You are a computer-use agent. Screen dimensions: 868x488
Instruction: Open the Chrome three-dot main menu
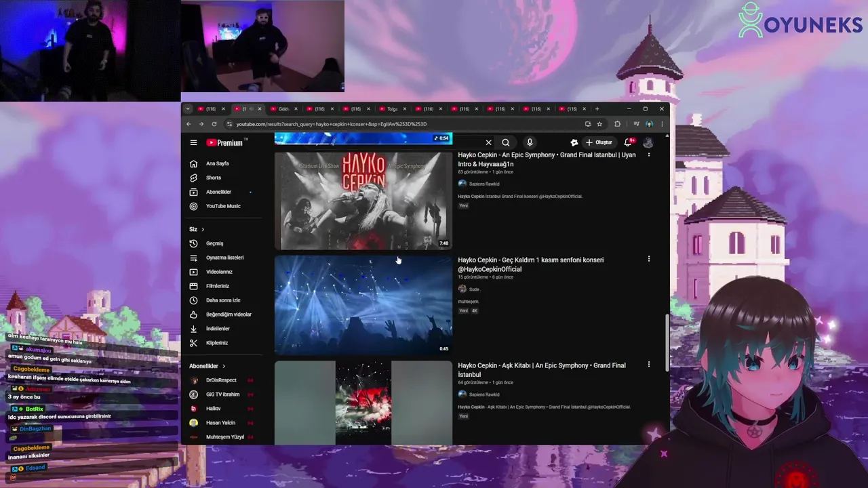point(662,124)
